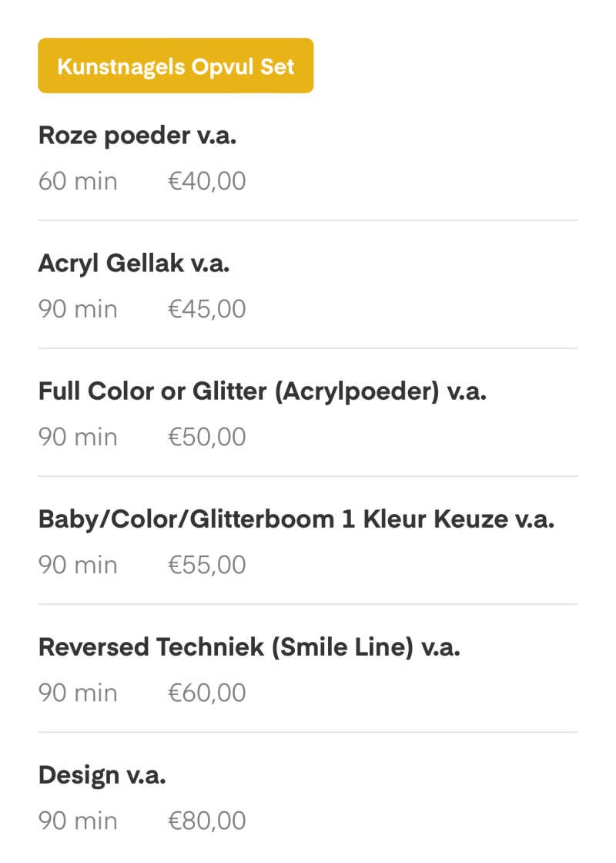
Task: Pick Baby/Color/Glitterboom 1 Kleur Keuze service
Action: (x=296, y=519)
